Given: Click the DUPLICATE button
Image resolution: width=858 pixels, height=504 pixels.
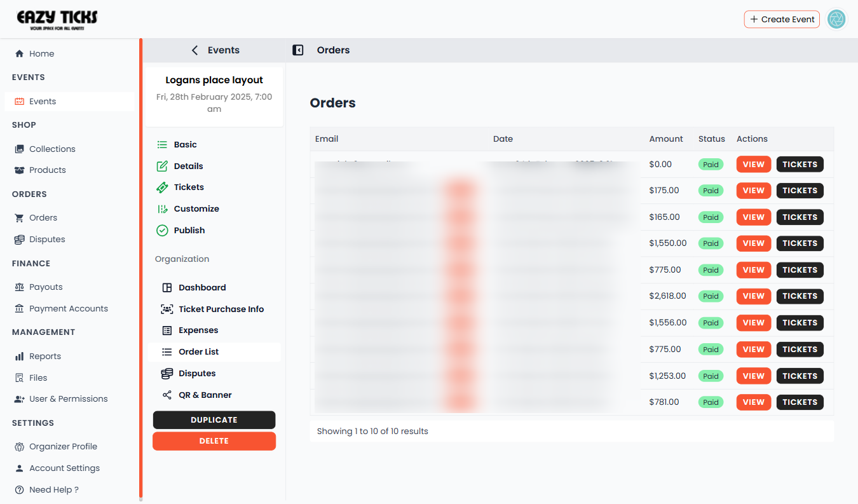Looking at the screenshot, I should click(214, 419).
